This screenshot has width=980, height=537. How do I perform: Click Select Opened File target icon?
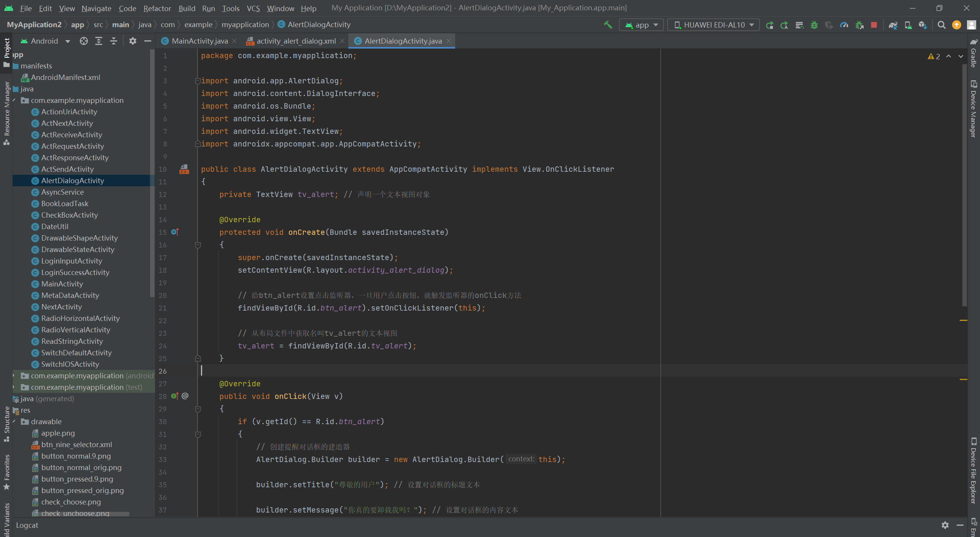[83, 41]
